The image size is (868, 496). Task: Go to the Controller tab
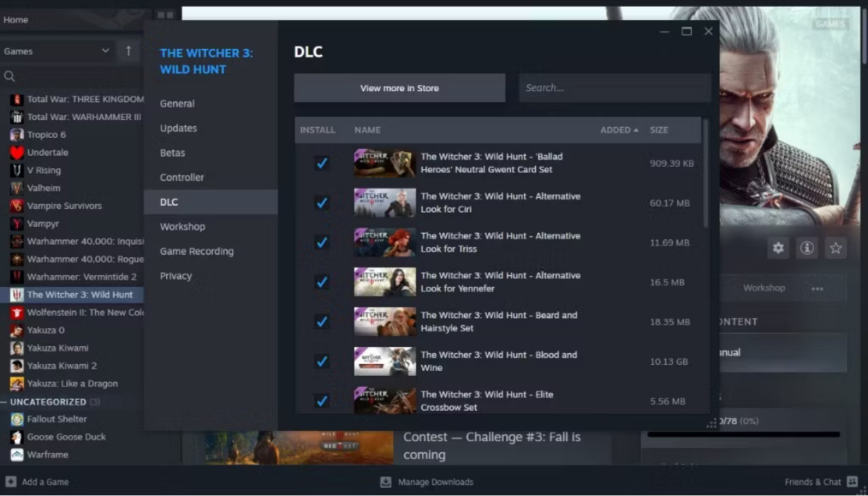pyautogui.click(x=182, y=177)
